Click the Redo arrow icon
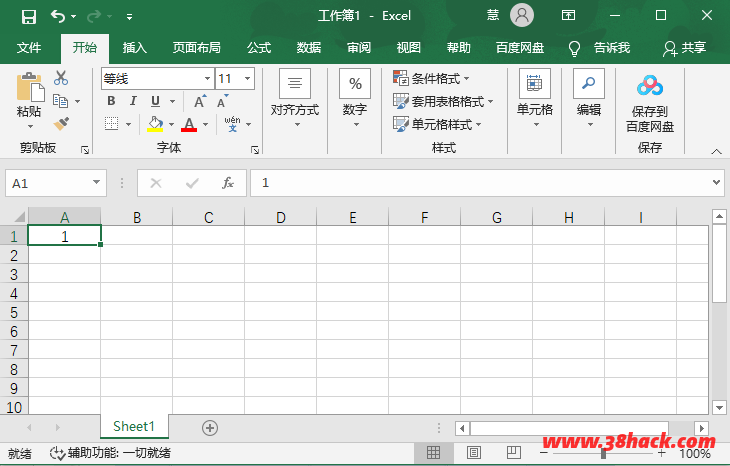Screen dimensions: 730x466 (94, 16)
